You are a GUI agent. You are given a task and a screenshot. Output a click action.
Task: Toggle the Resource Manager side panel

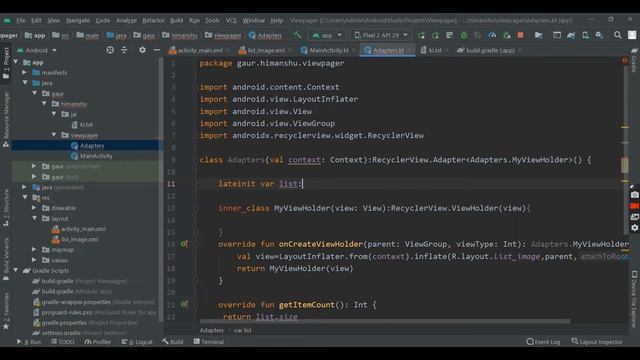[6, 119]
